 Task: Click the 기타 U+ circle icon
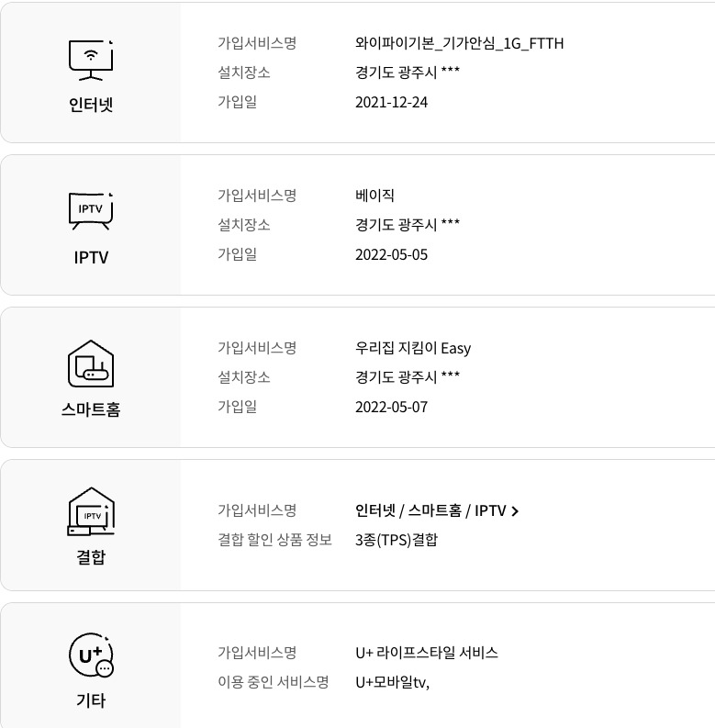tap(91, 655)
